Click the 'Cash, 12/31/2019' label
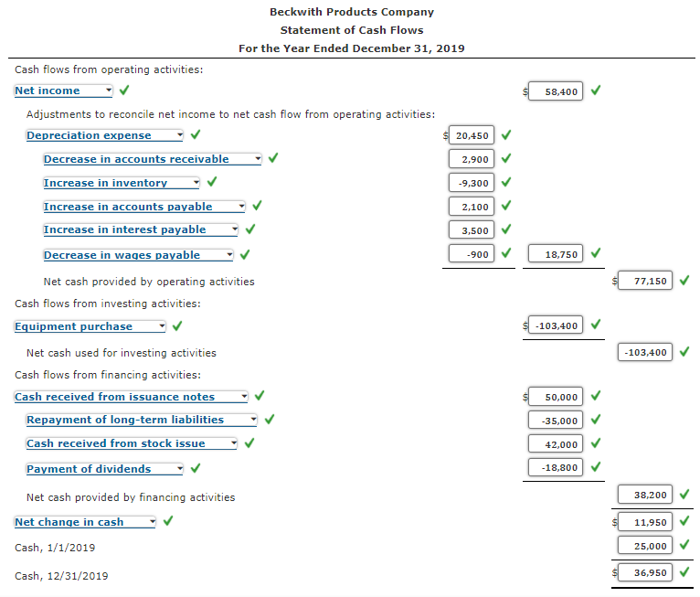700x597 pixels. [x=61, y=576]
